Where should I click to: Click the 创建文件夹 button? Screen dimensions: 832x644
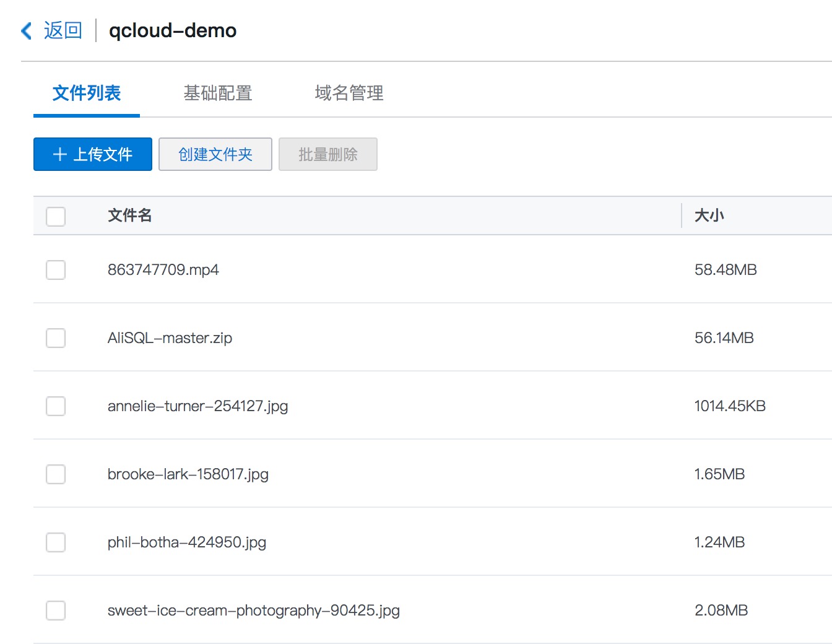(215, 154)
